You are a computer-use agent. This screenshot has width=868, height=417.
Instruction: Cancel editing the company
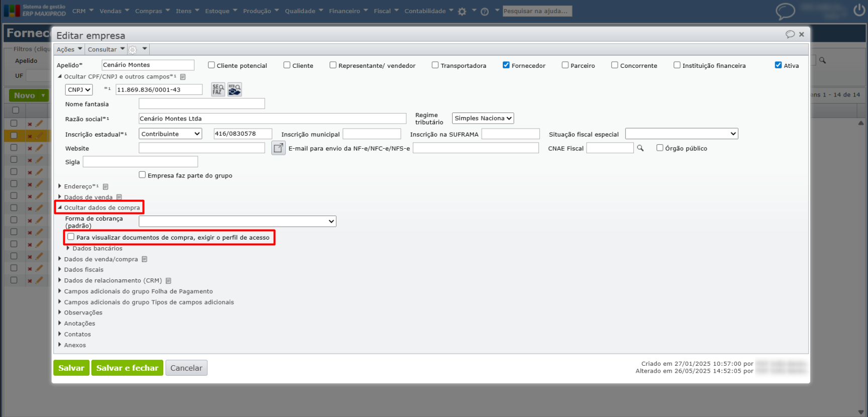(x=186, y=368)
